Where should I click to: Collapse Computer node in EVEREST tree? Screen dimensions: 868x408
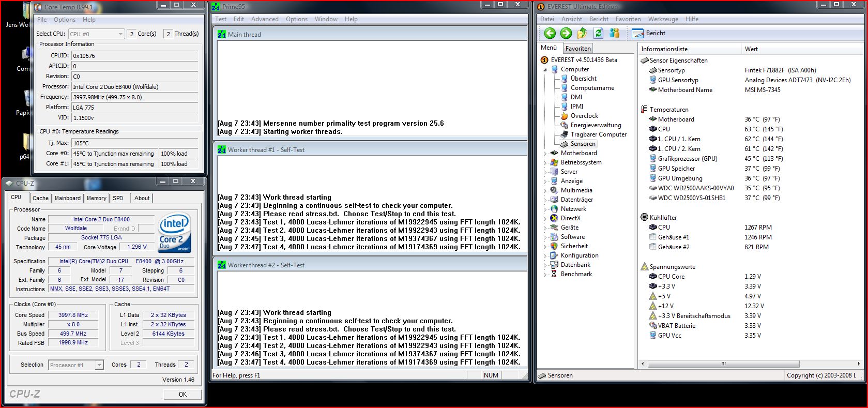coord(545,70)
